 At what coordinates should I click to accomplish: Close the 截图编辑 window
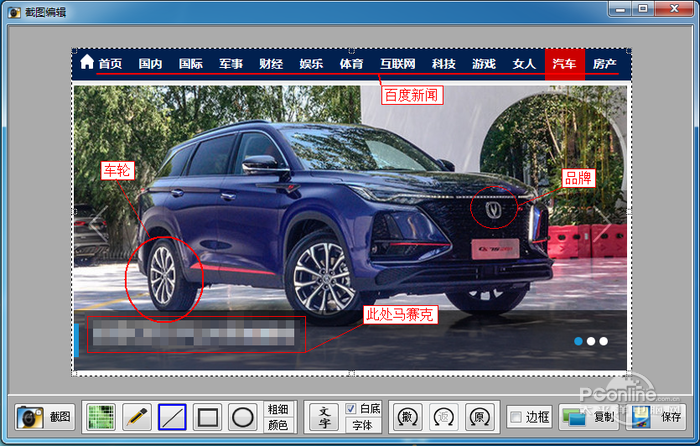[675, 9]
